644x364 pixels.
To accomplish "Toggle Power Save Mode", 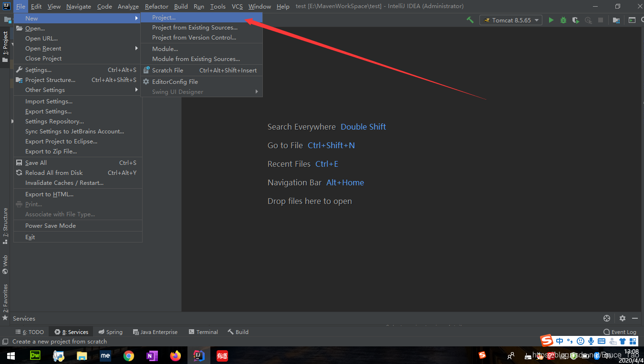I will pos(77,225).
